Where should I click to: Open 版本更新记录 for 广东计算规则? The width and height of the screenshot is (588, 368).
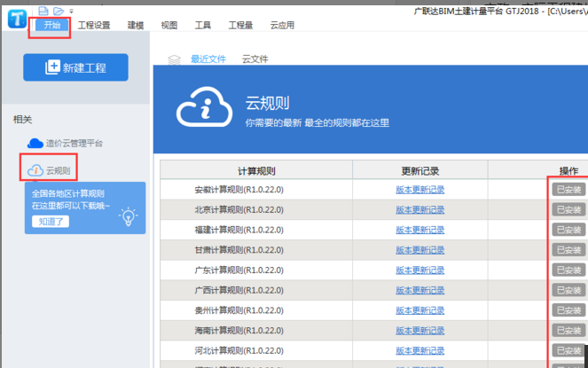point(420,270)
